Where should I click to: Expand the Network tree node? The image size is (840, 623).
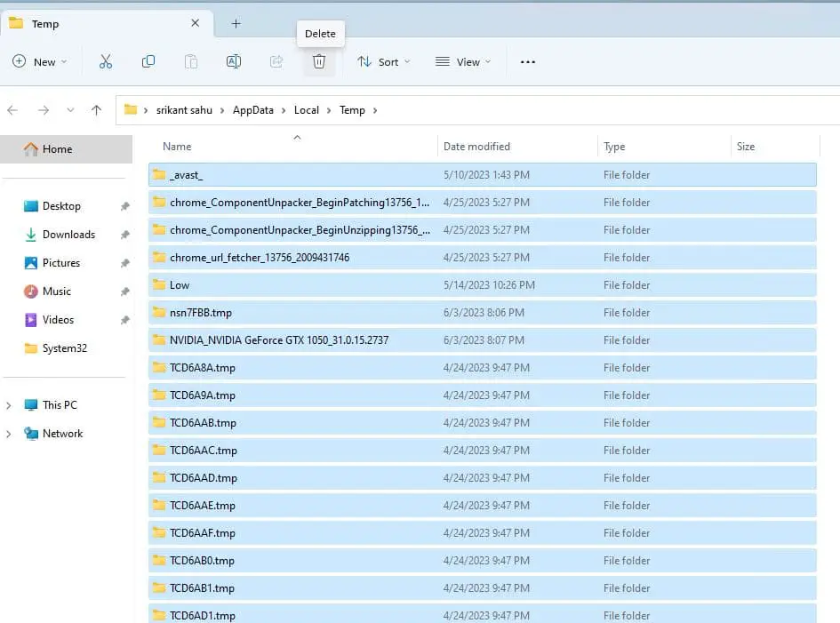click(x=9, y=434)
